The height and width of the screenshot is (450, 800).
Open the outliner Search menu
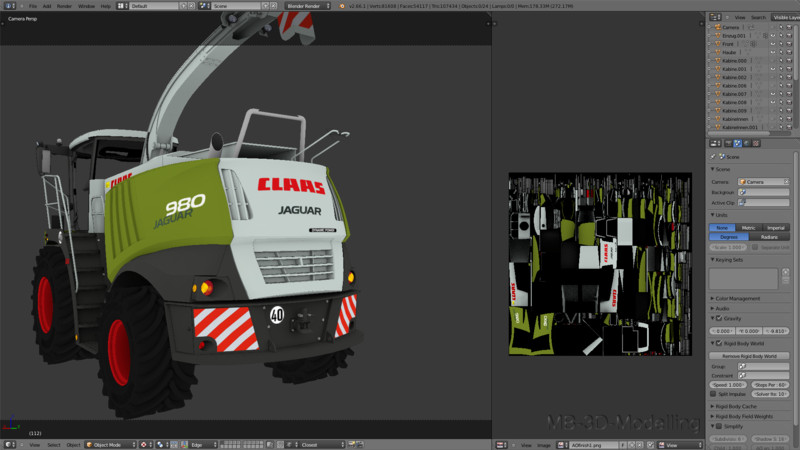[x=758, y=17]
